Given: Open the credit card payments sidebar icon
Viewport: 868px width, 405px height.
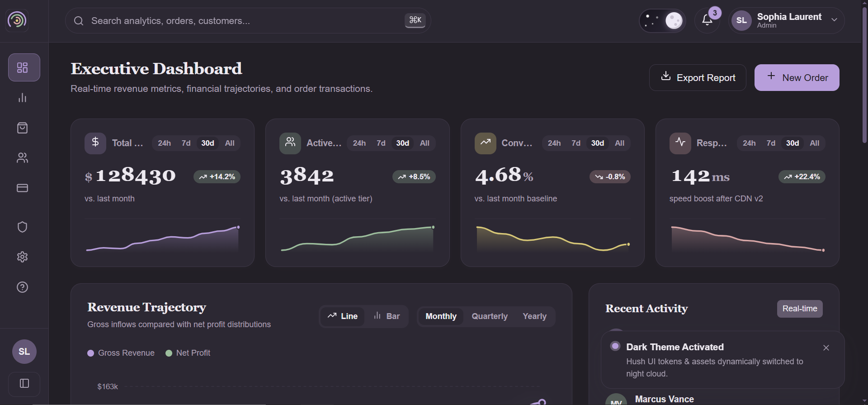Looking at the screenshot, I should pyautogui.click(x=22, y=188).
